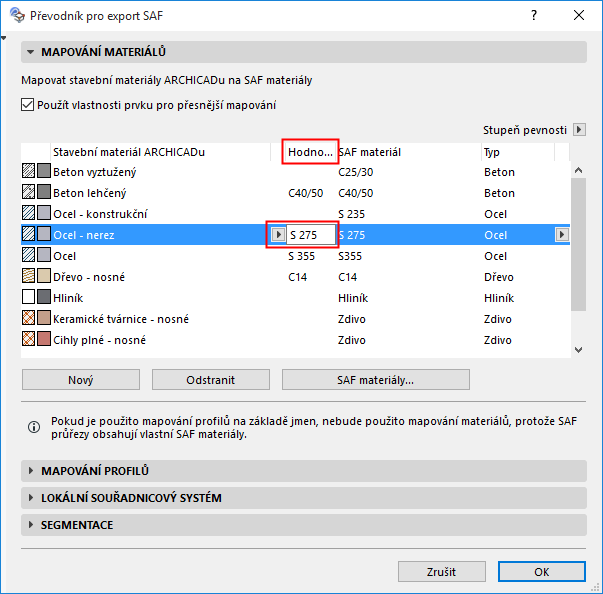Image resolution: width=603 pixels, height=594 pixels.
Task: Click beige swatch of Dřevo - nosné
Action: click(44, 276)
